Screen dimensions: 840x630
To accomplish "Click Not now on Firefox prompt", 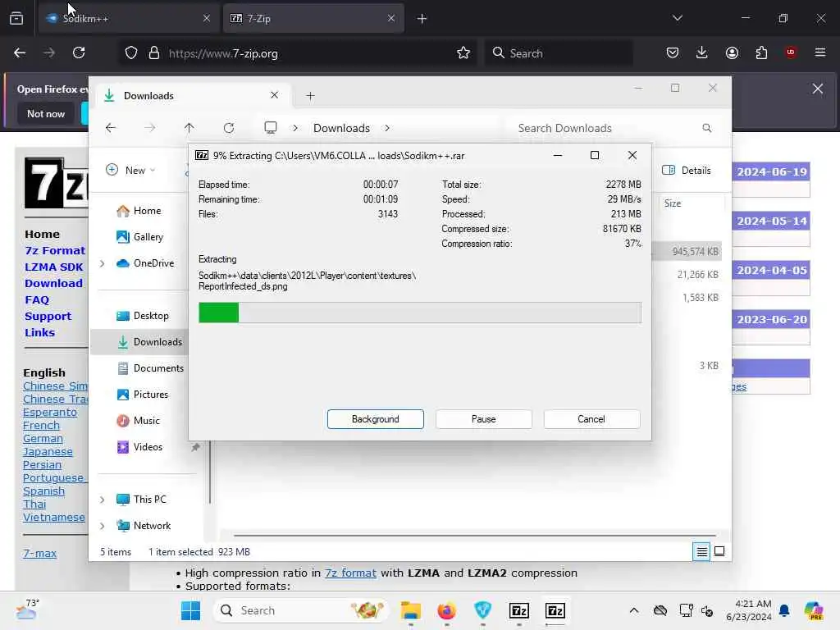I will tap(46, 113).
